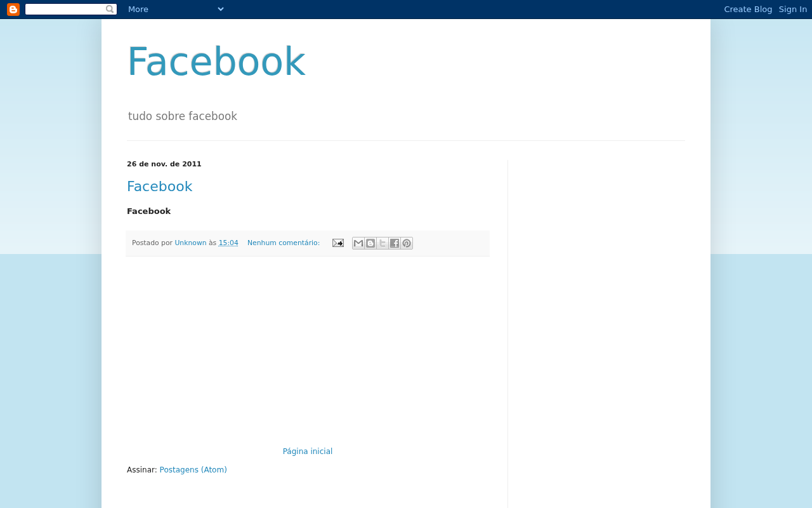Click the 15:04 post timestamp permalink

point(228,243)
